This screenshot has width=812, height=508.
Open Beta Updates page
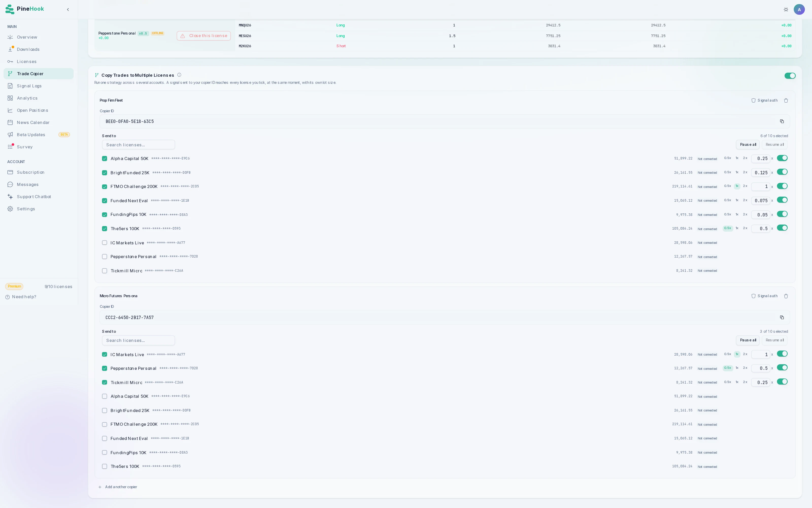coord(39,135)
